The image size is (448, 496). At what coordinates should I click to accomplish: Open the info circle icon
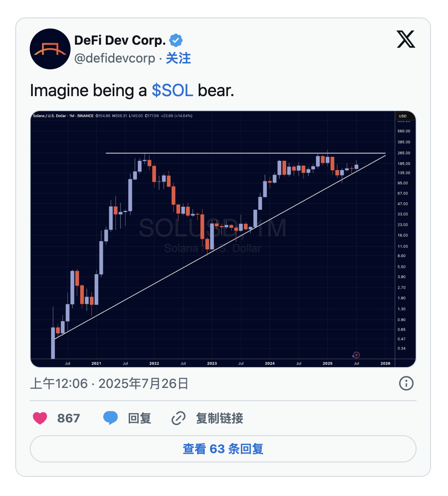(x=406, y=384)
